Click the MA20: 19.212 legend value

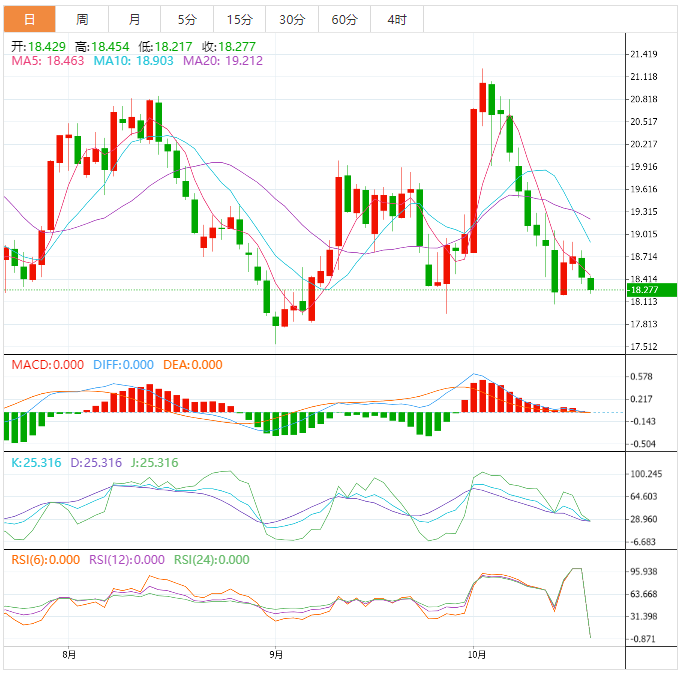pyautogui.click(x=223, y=60)
